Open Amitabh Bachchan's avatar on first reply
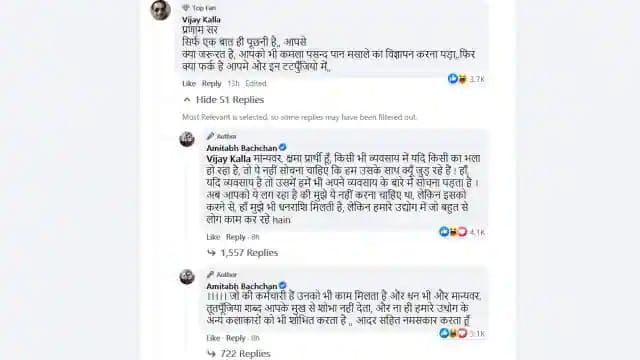This screenshot has height=360, width=640. pyautogui.click(x=187, y=139)
